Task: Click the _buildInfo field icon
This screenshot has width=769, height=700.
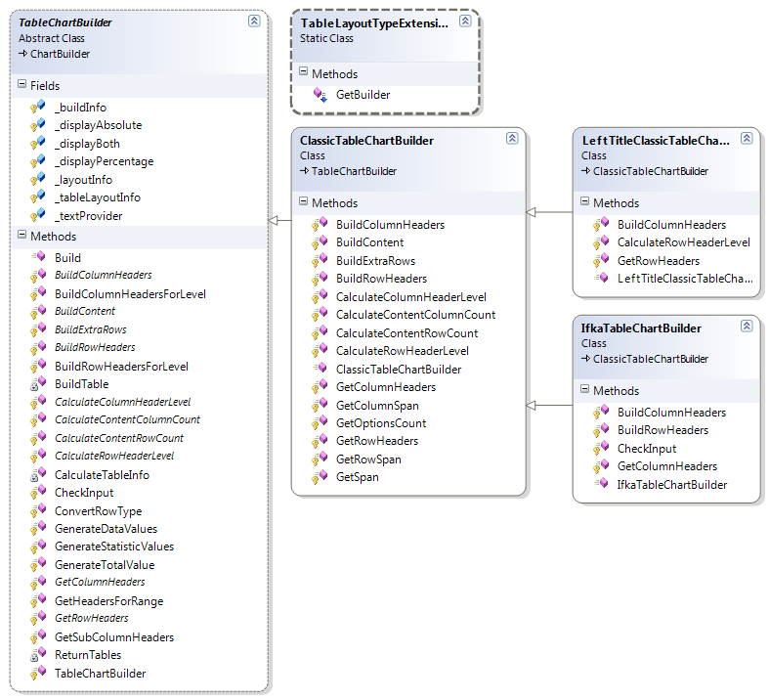Action: 38,108
